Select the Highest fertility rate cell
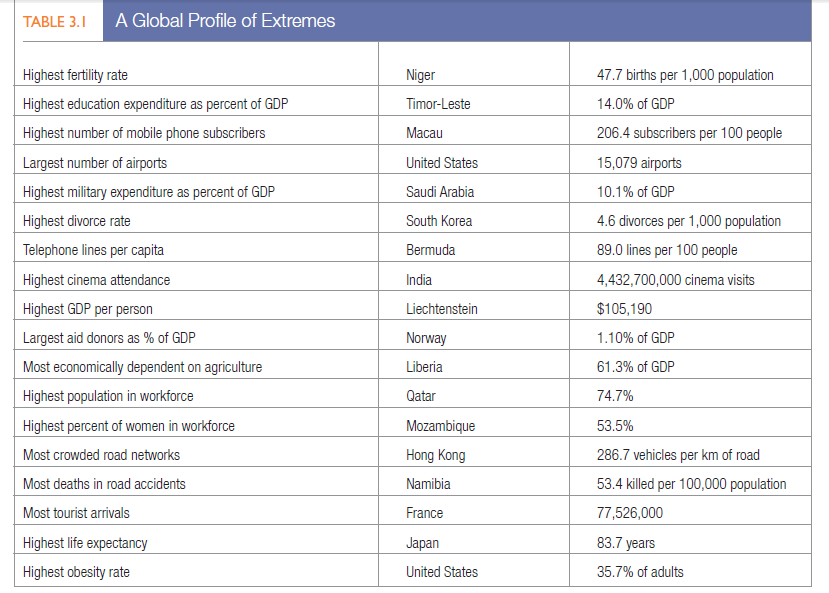Image resolution: width=829 pixels, height=593 pixels. (x=75, y=75)
